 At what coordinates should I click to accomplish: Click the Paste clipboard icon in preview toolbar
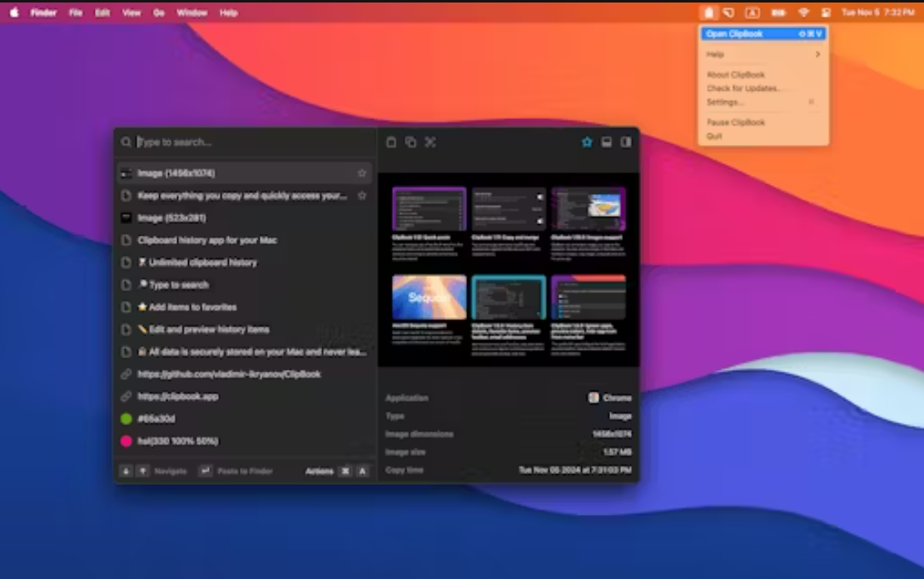(x=390, y=142)
